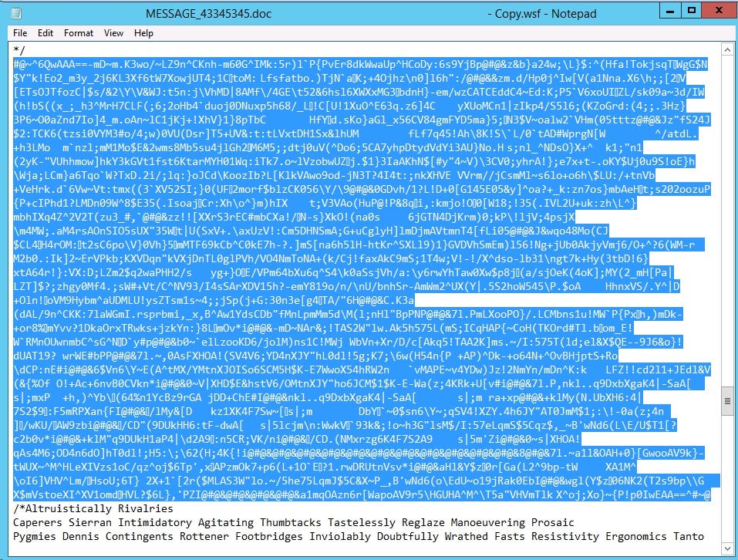Open the Format menu
738x560 pixels.
[x=78, y=32]
